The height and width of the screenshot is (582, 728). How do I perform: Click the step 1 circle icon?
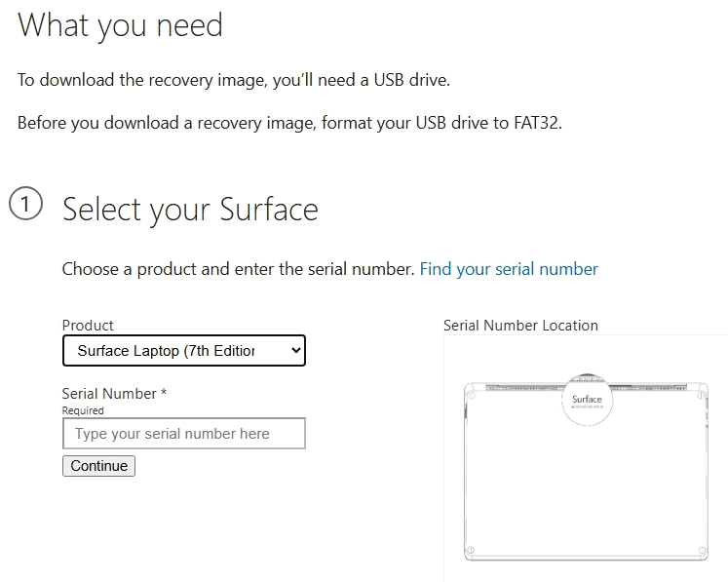pos(26,204)
